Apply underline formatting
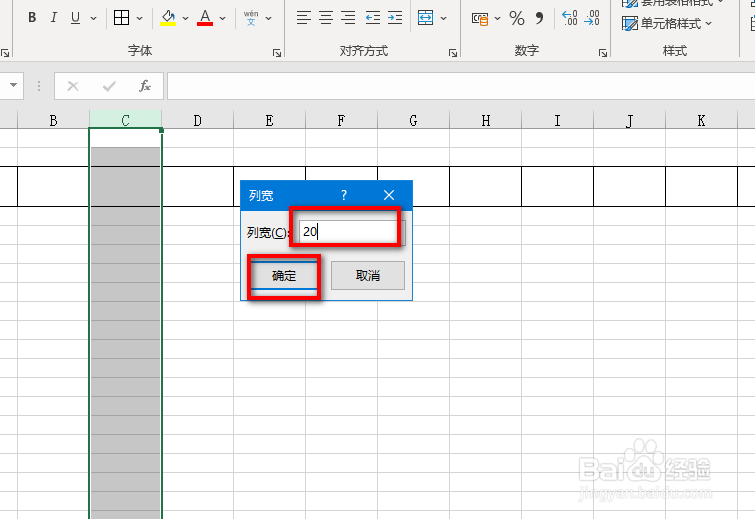755x519 pixels. tap(75, 18)
